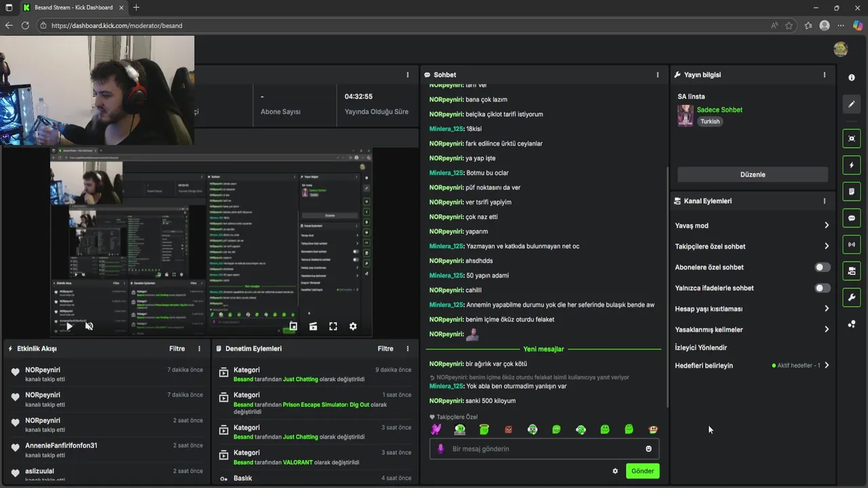868x488 pixels.
Task: Open the VALORANT category link
Action: pyautogui.click(x=298, y=462)
